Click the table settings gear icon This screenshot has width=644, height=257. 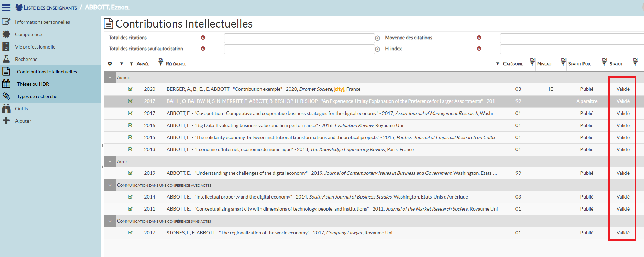(110, 64)
